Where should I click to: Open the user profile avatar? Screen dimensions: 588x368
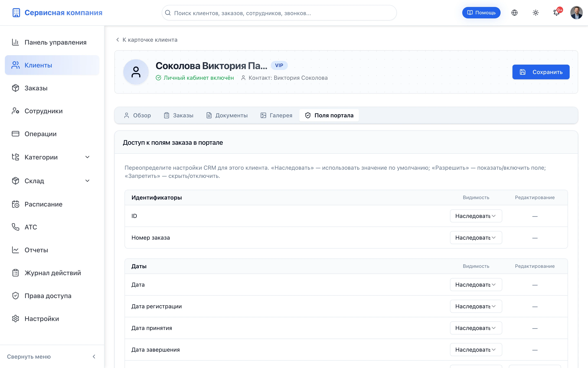point(576,13)
